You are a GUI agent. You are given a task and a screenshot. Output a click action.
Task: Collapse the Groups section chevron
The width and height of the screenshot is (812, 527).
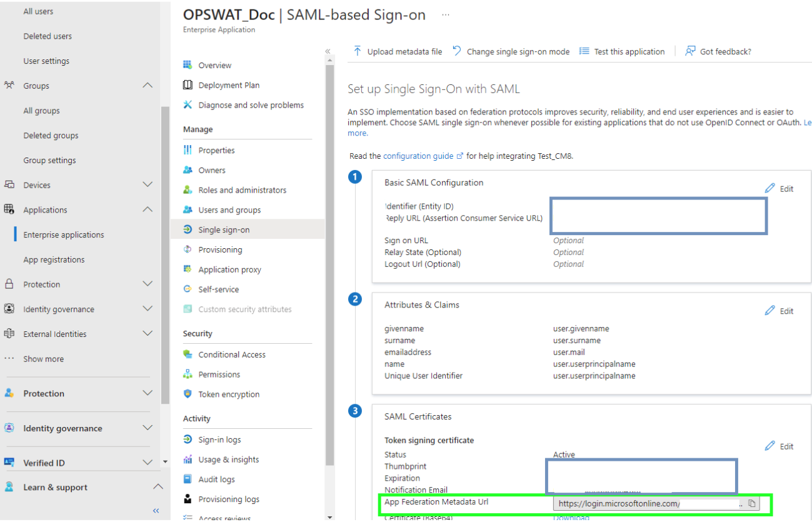148,86
